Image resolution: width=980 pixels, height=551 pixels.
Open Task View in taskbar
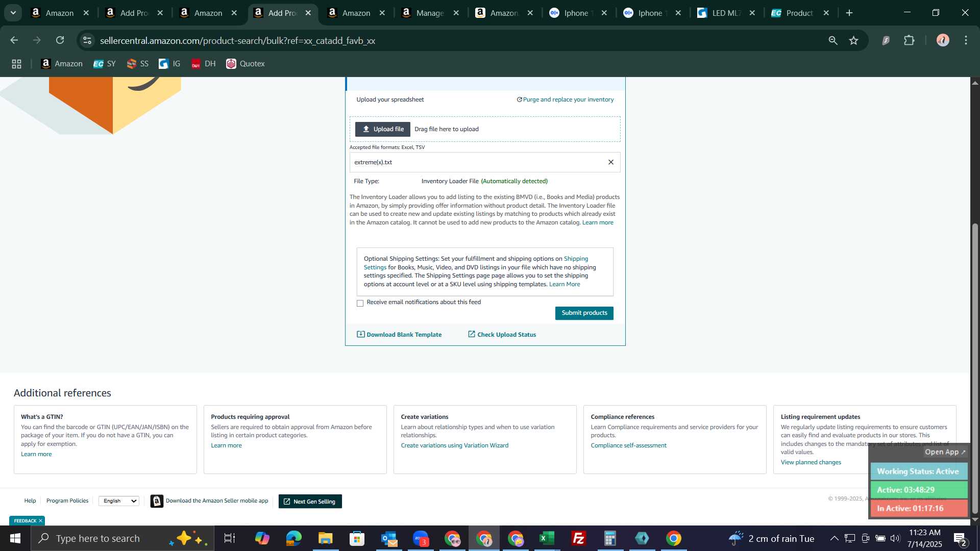[230, 538]
